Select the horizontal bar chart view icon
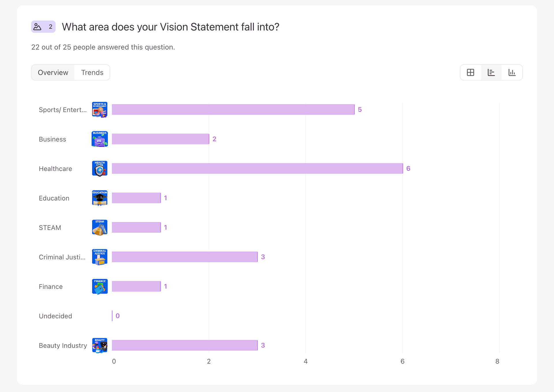This screenshot has width=554, height=392. tap(491, 72)
